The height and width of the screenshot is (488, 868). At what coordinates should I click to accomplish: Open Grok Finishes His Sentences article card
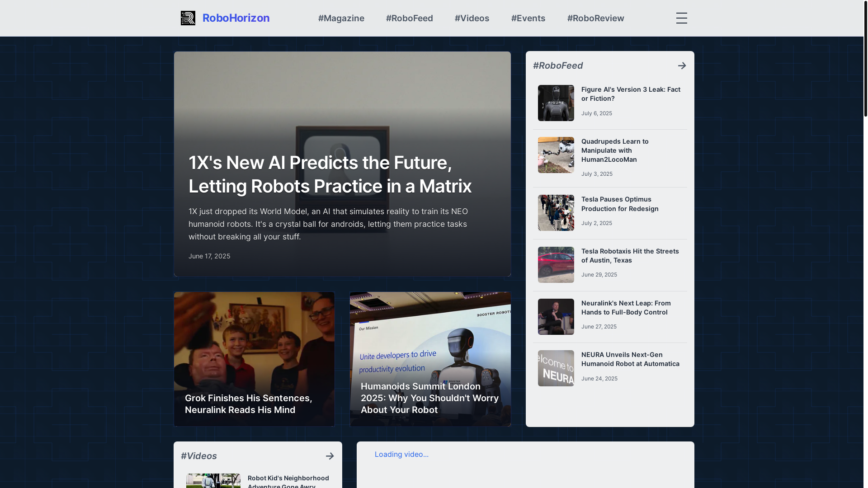click(x=255, y=359)
